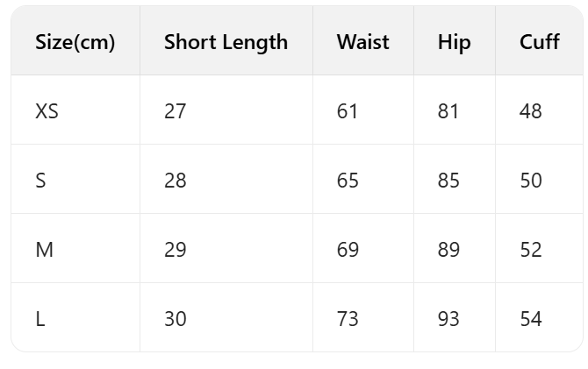Select the Waist column header

(x=362, y=42)
